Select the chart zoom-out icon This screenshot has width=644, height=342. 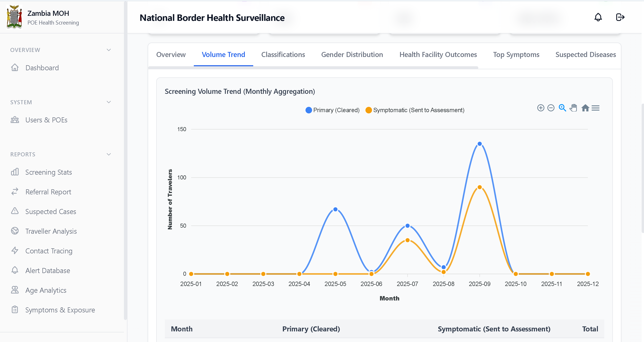[x=551, y=108]
